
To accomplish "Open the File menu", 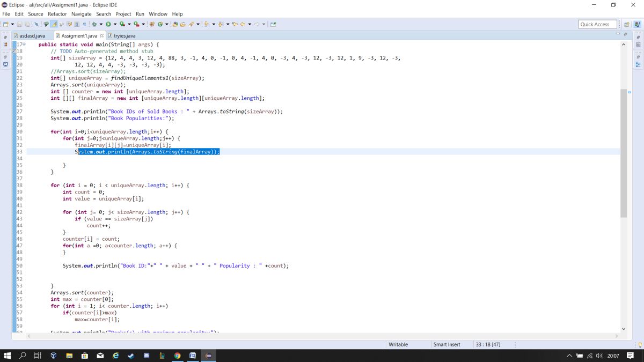I will [6, 14].
